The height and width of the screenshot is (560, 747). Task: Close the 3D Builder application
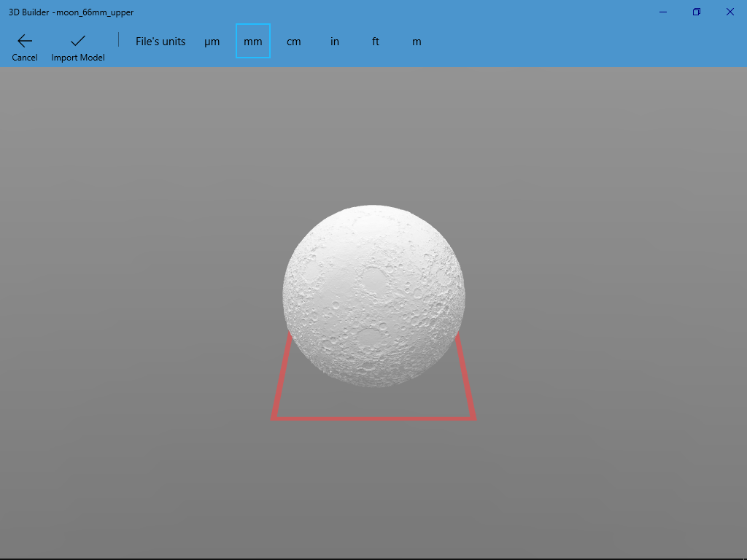(729, 12)
